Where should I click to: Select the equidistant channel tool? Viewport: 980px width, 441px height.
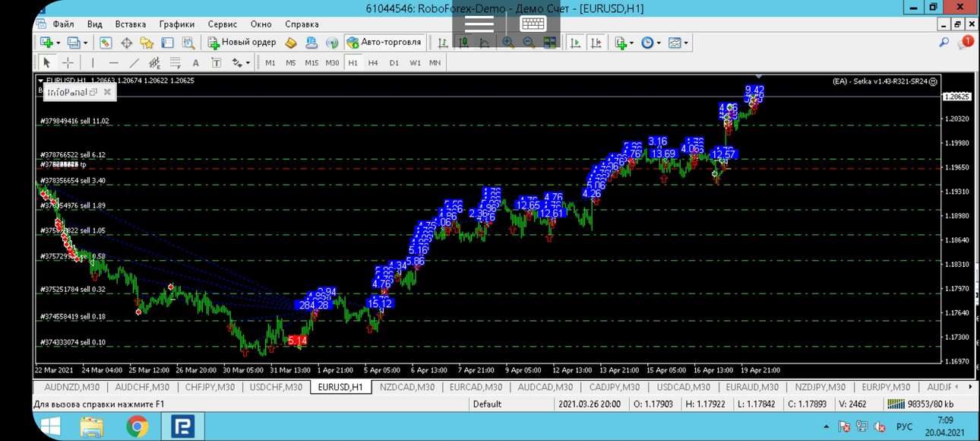point(154,62)
